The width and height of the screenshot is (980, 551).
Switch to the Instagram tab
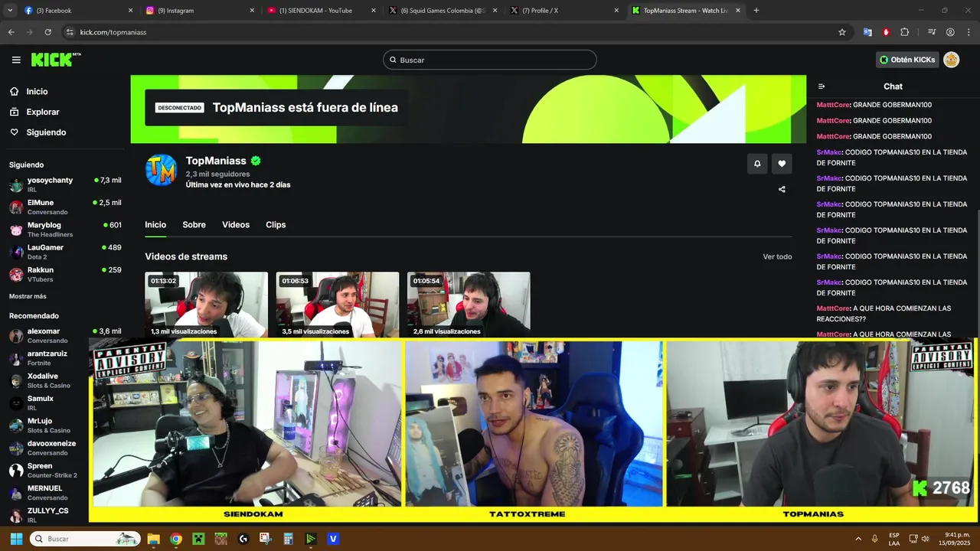click(199, 11)
